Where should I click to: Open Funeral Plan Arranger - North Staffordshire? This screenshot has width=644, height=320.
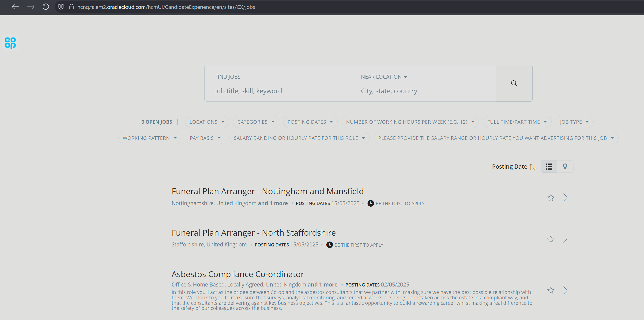coord(253,233)
